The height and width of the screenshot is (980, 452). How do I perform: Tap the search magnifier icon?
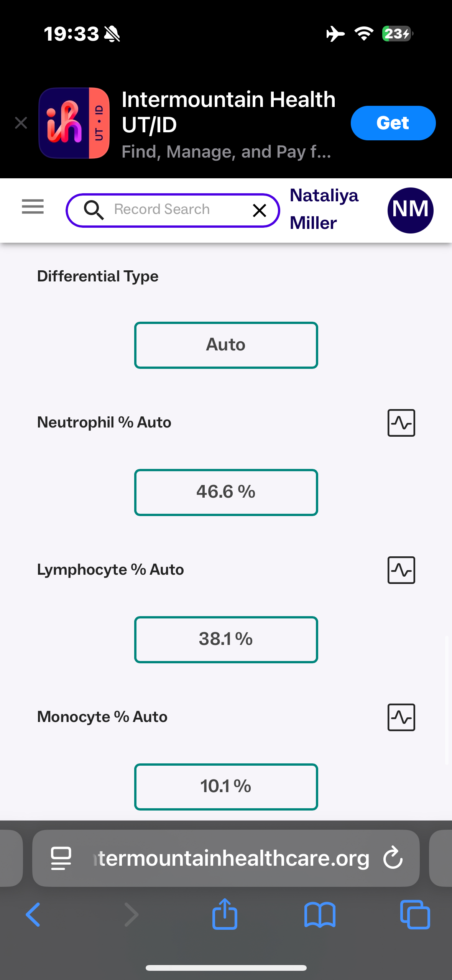94,210
